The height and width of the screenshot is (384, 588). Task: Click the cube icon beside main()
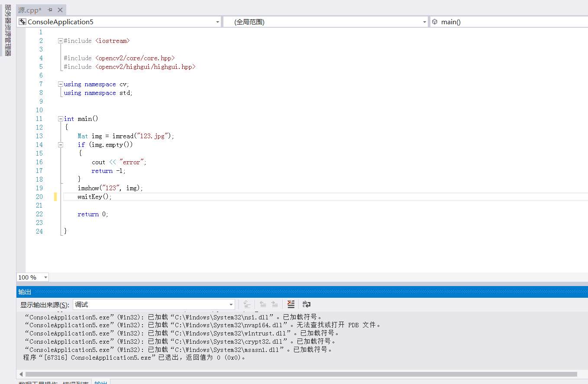[x=435, y=22]
